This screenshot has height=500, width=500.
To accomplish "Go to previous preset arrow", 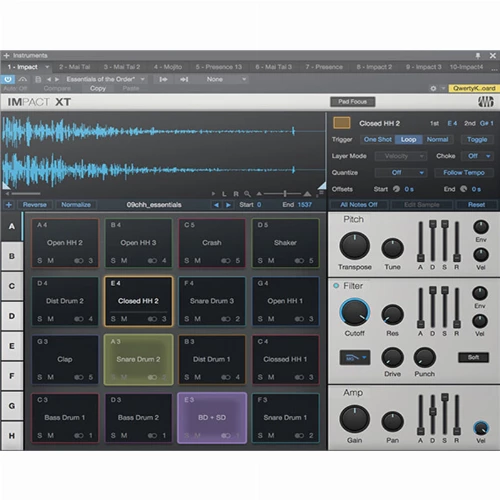I will tap(49, 79).
